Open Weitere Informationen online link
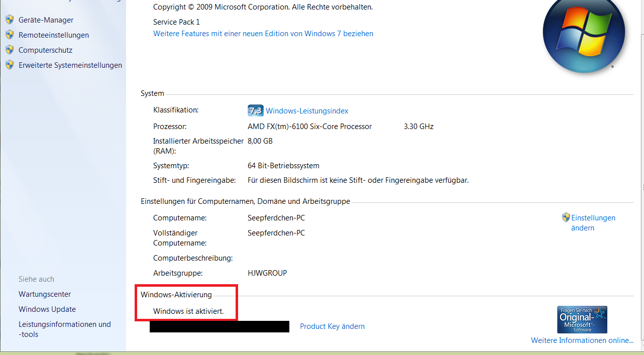This screenshot has height=355, width=644. pos(582,340)
